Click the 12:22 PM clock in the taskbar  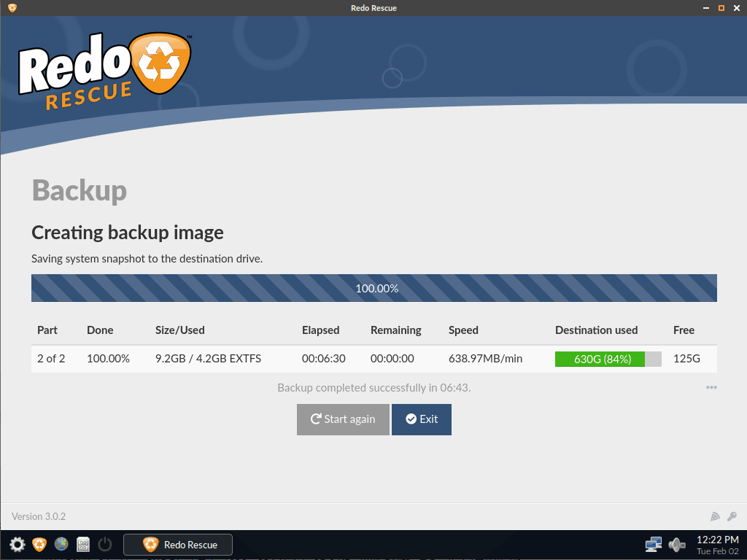pos(718,540)
